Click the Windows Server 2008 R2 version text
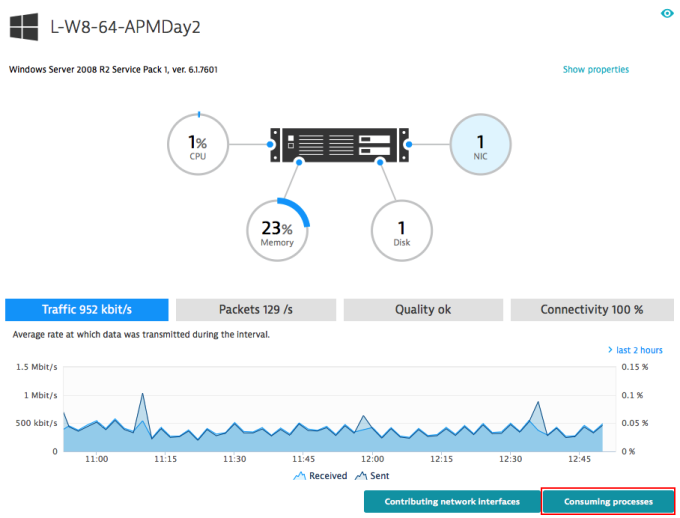 tap(113, 69)
